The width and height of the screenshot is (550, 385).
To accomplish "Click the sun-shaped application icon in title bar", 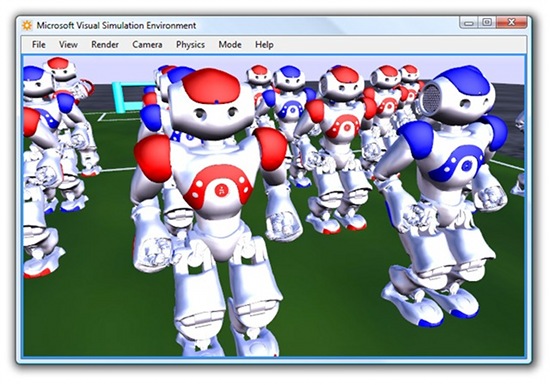I will pos(27,26).
